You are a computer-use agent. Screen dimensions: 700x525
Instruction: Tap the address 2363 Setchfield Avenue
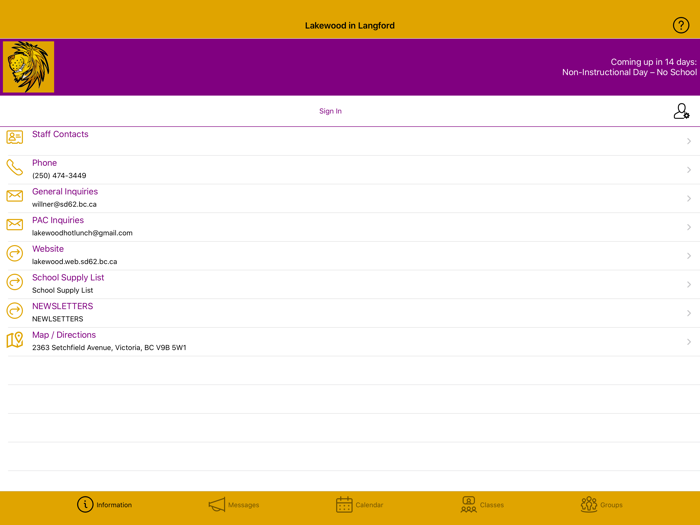pos(109,347)
